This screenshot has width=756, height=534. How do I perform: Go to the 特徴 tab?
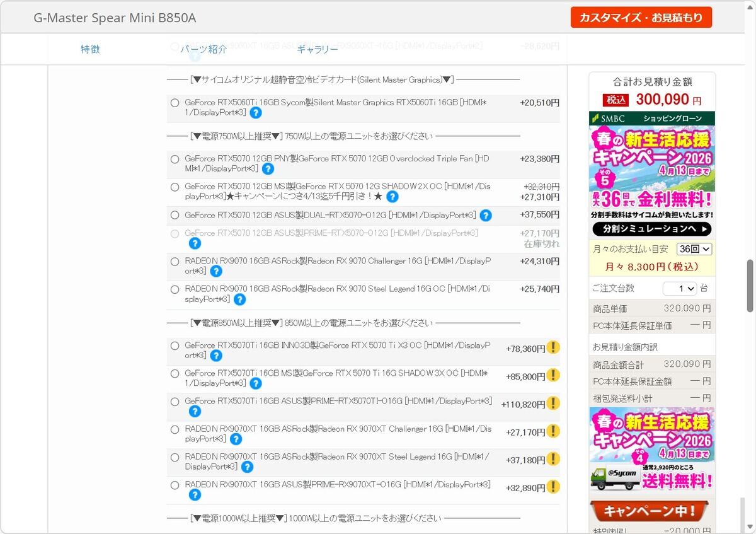coord(90,49)
